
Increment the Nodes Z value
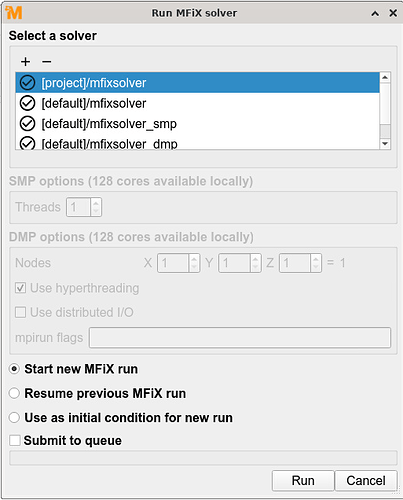coord(316,259)
